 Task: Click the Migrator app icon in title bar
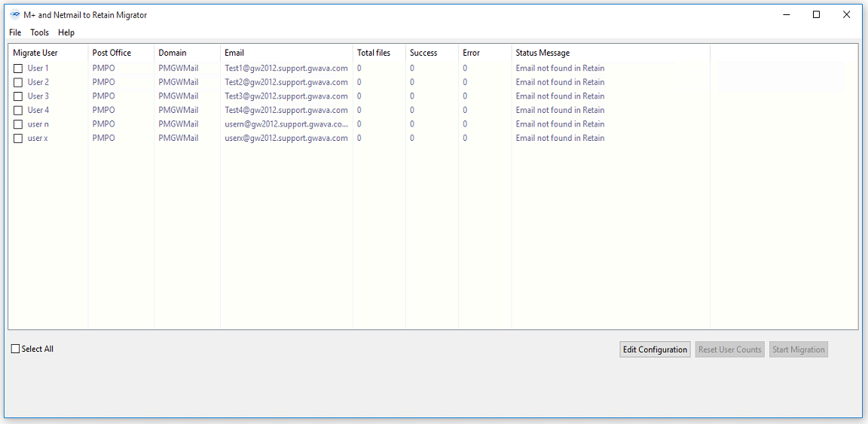coord(16,15)
